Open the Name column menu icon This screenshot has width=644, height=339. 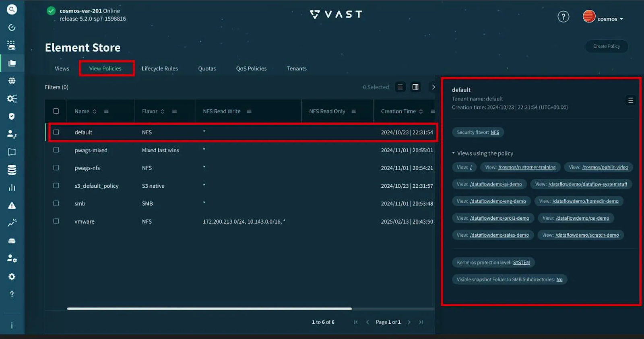coord(106,112)
